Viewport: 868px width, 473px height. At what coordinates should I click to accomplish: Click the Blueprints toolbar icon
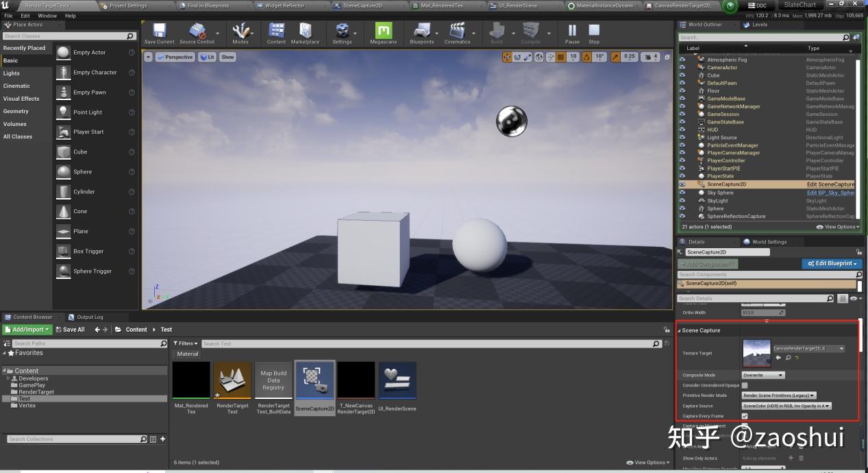click(422, 32)
